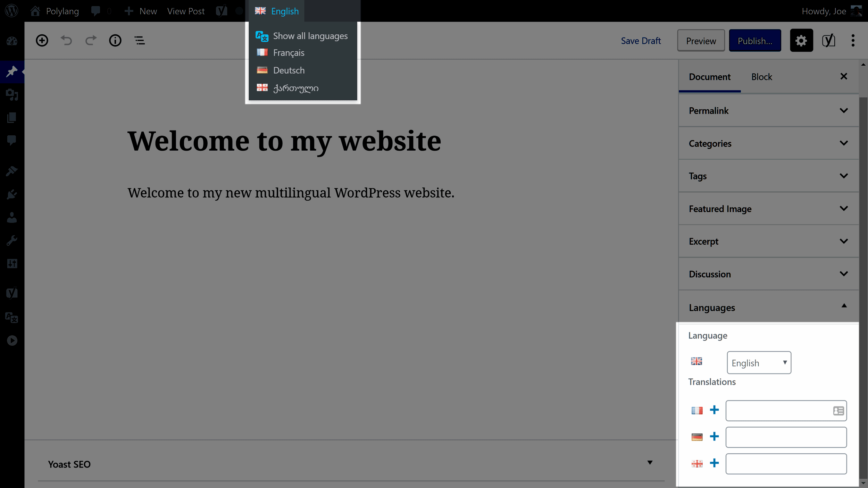Click the Yoast SEO panel icon in top bar

(x=829, y=41)
